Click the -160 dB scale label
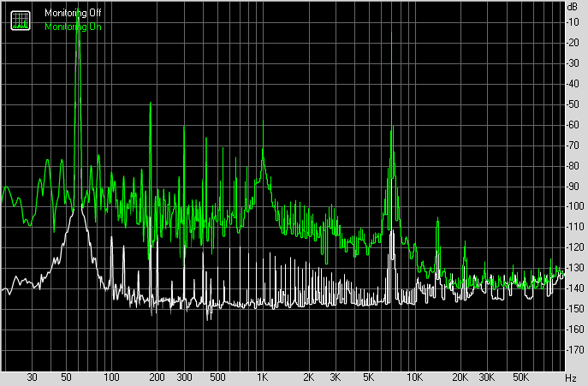This screenshot has width=588, height=386. pos(574,329)
